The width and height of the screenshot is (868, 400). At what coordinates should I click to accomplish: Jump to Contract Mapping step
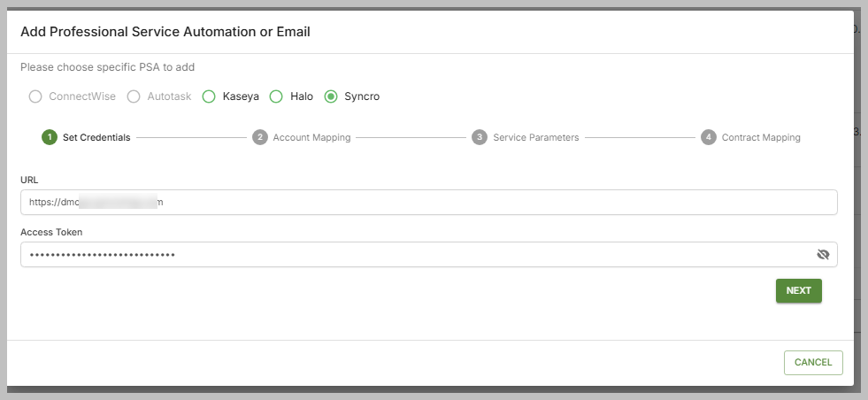click(x=750, y=137)
